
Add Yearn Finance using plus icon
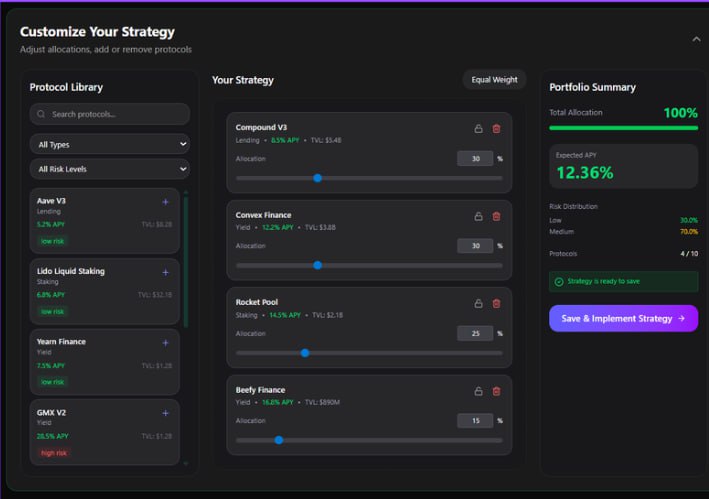click(x=166, y=343)
